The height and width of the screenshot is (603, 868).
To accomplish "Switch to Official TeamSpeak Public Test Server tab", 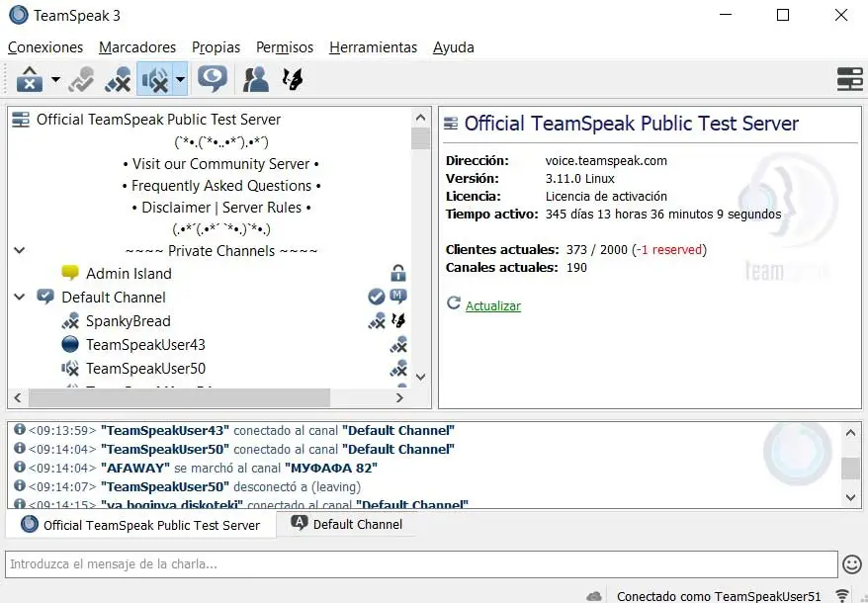I will (x=140, y=525).
